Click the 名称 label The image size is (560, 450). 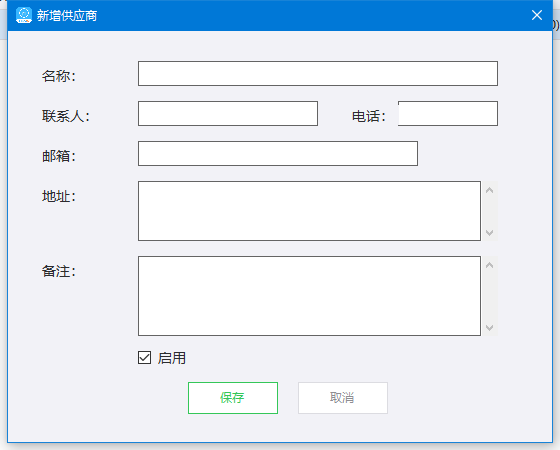[x=59, y=76]
